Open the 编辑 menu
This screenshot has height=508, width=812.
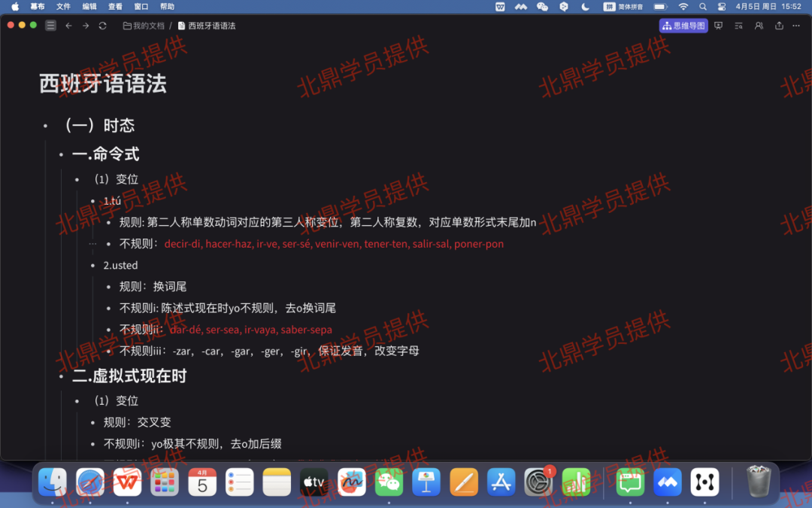[89, 7]
